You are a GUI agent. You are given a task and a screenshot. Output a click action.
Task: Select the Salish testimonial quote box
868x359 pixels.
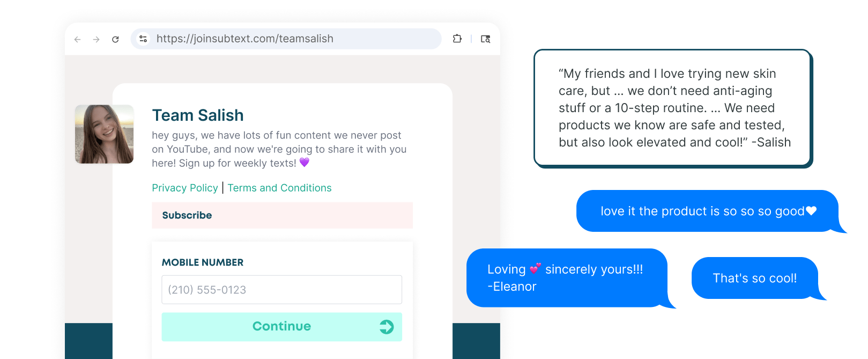(x=673, y=108)
